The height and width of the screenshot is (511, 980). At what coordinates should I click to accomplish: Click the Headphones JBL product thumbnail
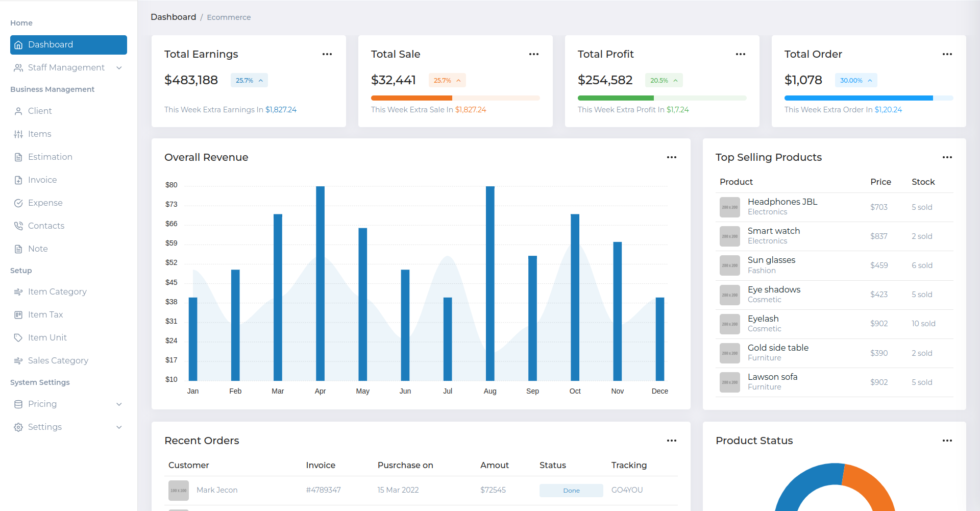coord(729,207)
